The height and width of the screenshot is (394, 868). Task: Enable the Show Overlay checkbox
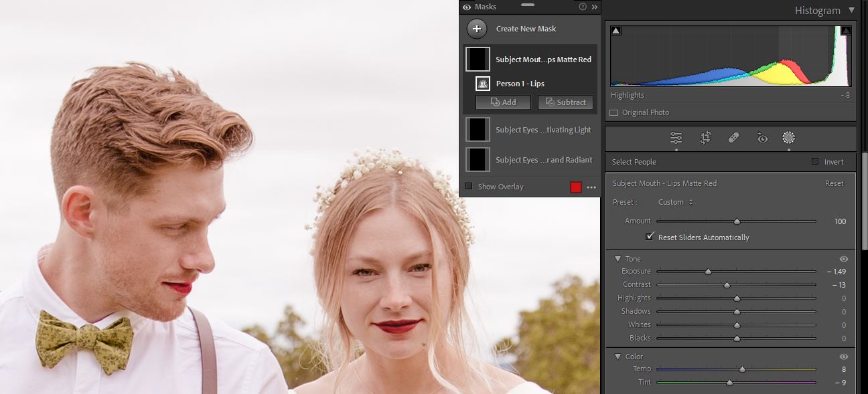pos(469,187)
